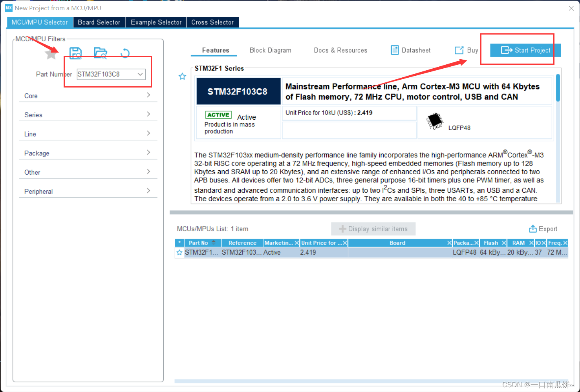The height and width of the screenshot is (392, 580).
Task: Reset all MCU filters icon
Action: coord(125,53)
